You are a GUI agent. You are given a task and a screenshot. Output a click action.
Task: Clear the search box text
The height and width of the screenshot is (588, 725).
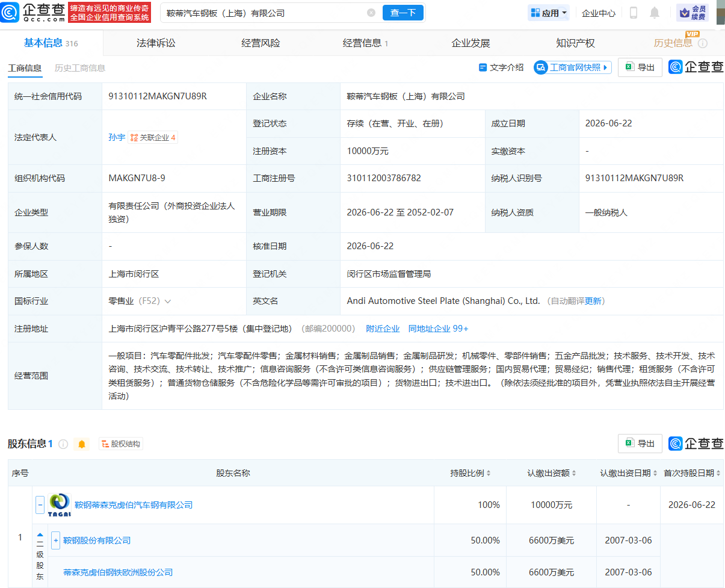[x=371, y=13]
